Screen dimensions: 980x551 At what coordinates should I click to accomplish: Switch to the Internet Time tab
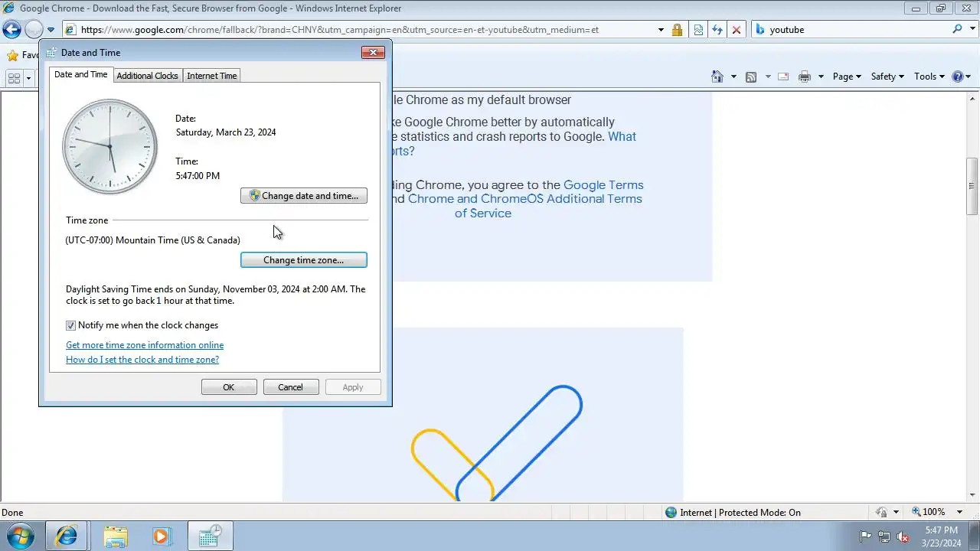tap(212, 76)
